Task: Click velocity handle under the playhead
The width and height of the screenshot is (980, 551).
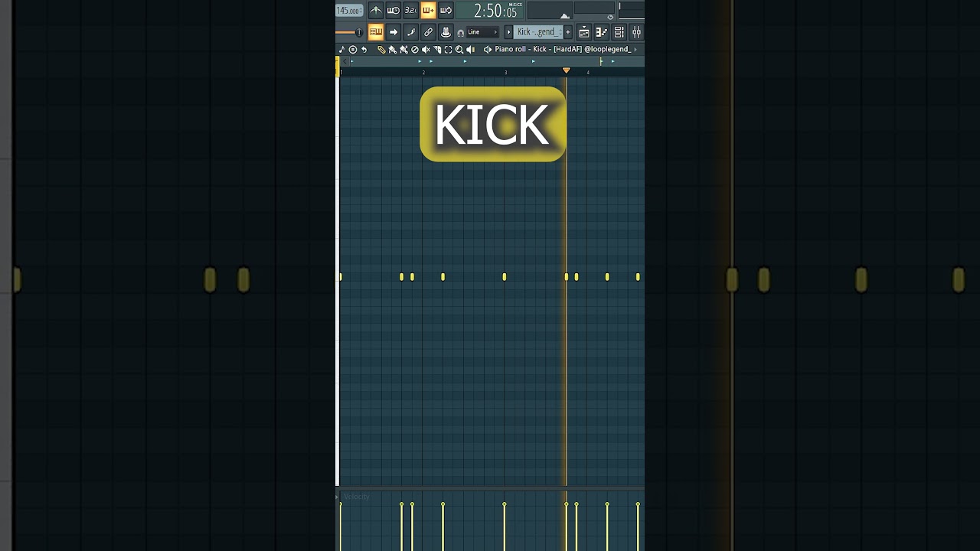Action: [x=567, y=504]
